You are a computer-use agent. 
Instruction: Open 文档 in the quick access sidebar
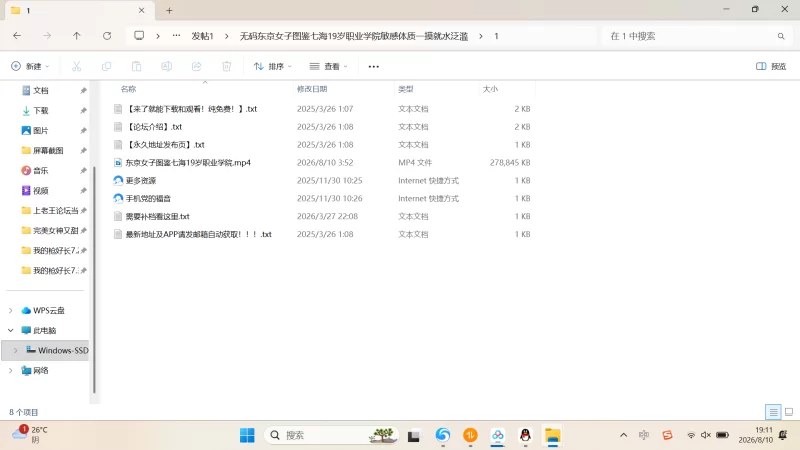[x=40, y=90]
